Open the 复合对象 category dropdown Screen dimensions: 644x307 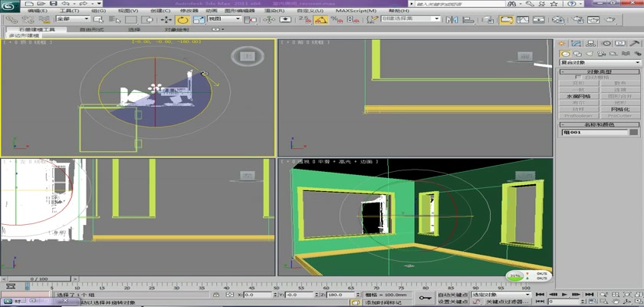pos(600,62)
